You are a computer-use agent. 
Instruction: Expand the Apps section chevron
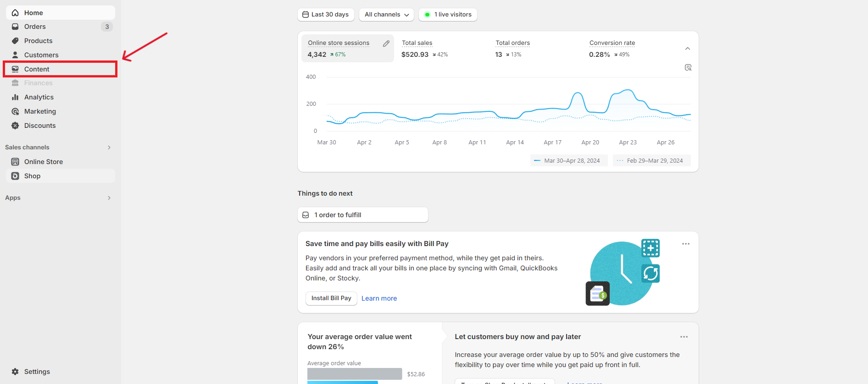(109, 198)
